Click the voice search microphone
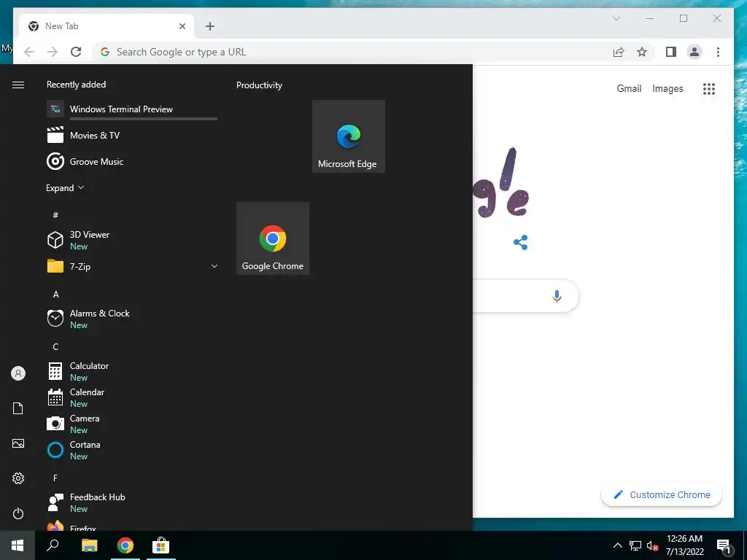 557,296
